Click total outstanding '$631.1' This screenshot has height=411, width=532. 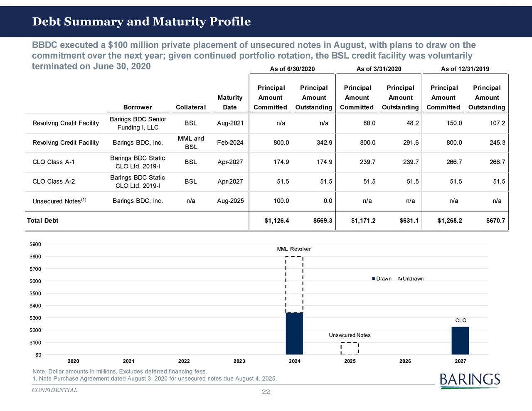[409, 220]
